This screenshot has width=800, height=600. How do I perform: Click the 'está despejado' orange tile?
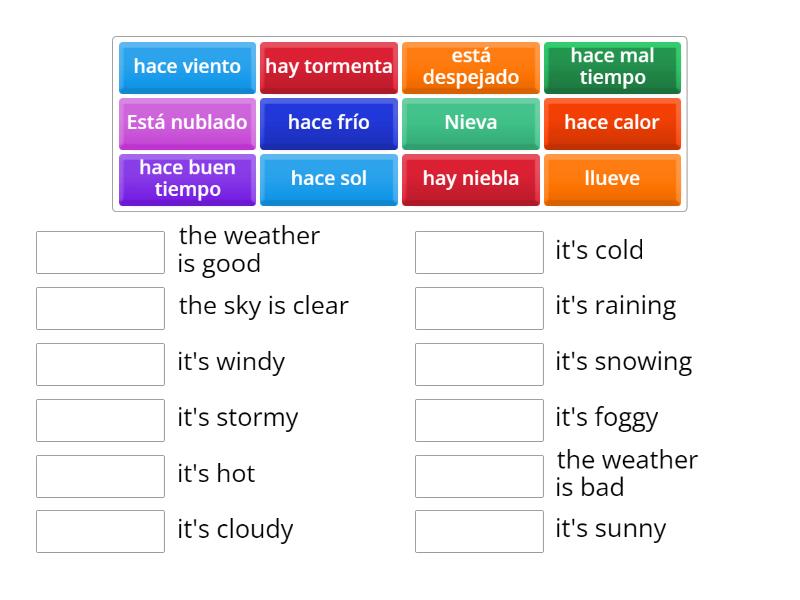point(470,67)
